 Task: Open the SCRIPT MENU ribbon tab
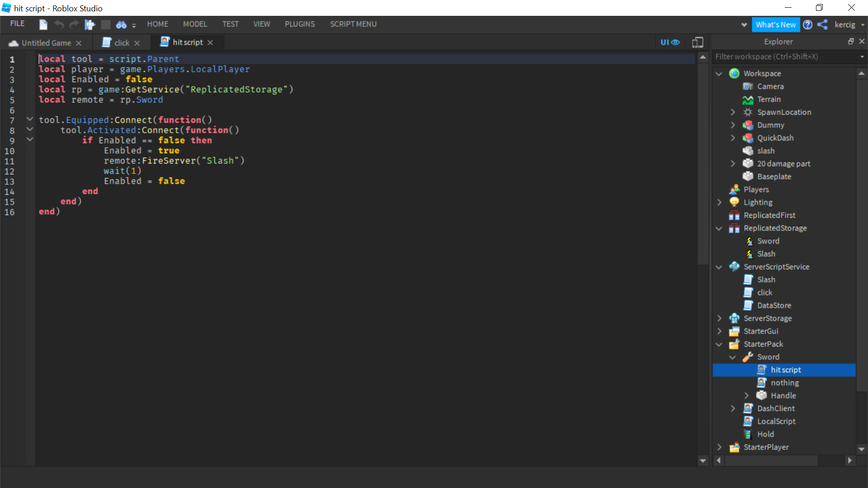[x=353, y=24]
